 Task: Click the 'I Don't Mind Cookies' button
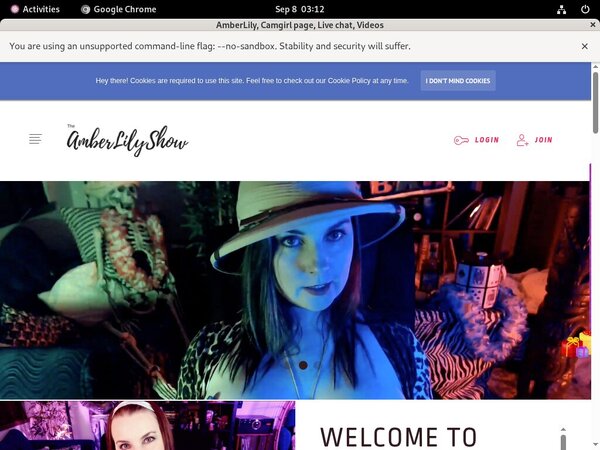click(x=458, y=81)
